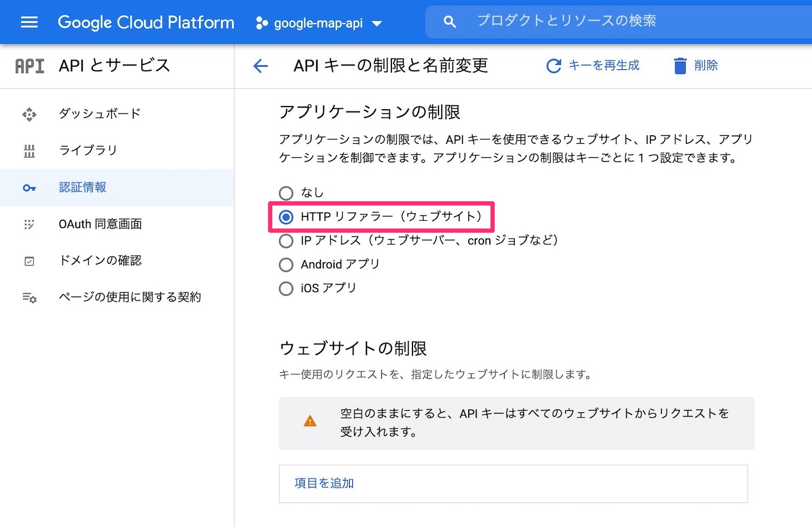Click the Google Cloud Platform logo
This screenshot has height=527, width=812.
[146, 22]
